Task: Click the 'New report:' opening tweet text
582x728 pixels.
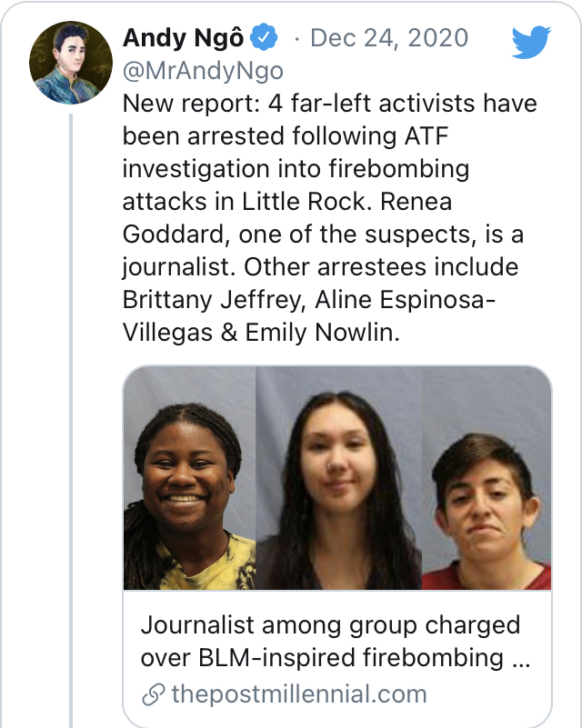Action: pyautogui.click(x=191, y=103)
